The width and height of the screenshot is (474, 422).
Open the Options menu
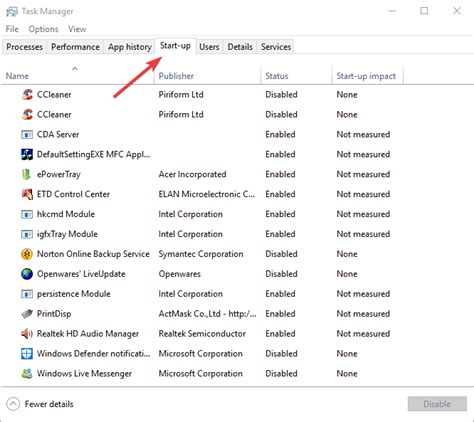(x=43, y=29)
